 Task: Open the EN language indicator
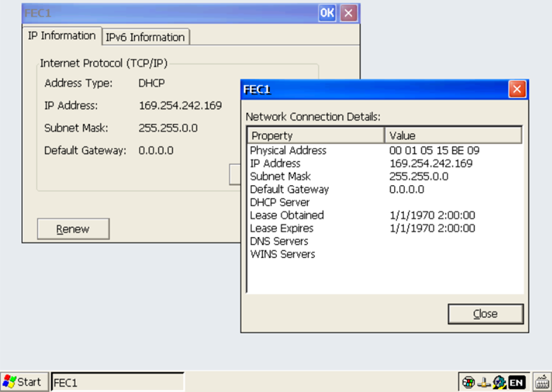click(516, 382)
